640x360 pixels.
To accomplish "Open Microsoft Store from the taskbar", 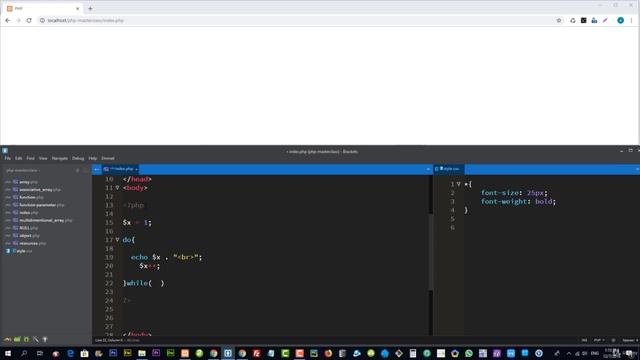I will tap(84, 353).
